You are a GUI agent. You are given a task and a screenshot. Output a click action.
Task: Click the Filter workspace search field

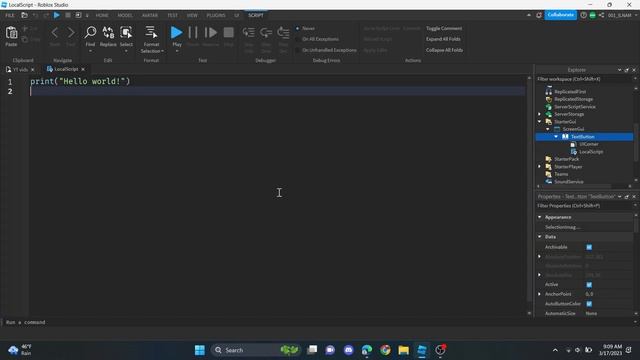click(584, 79)
